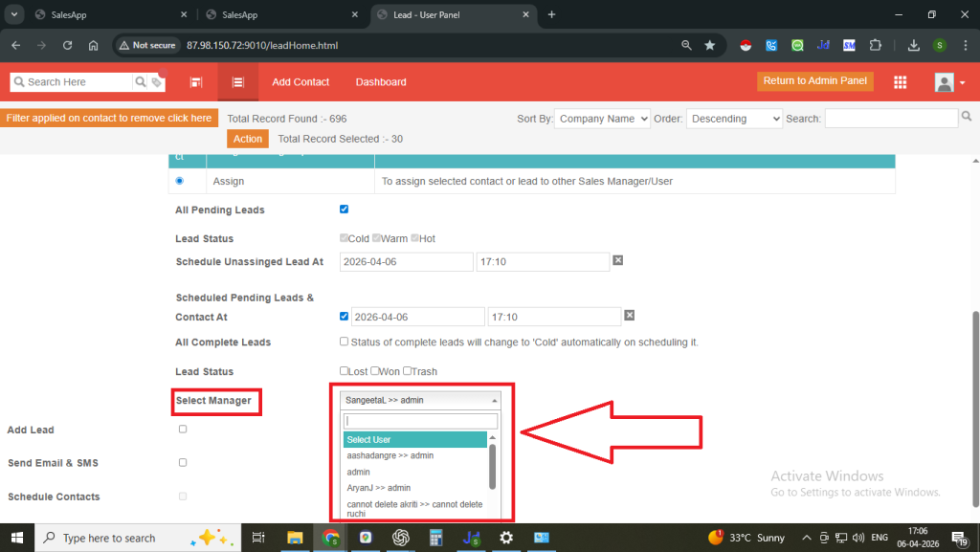
Task: Expand the Sort By Company Name dropdown
Action: (601, 119)
